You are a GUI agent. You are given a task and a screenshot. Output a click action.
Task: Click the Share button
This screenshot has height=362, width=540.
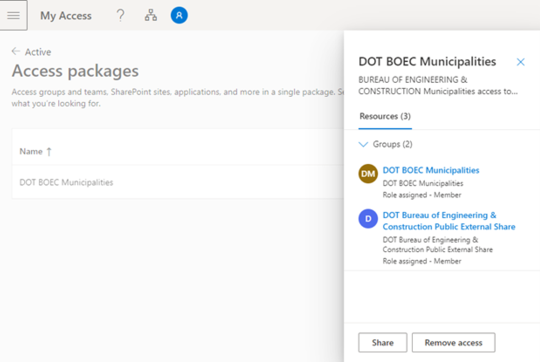(x=383, y=343)
